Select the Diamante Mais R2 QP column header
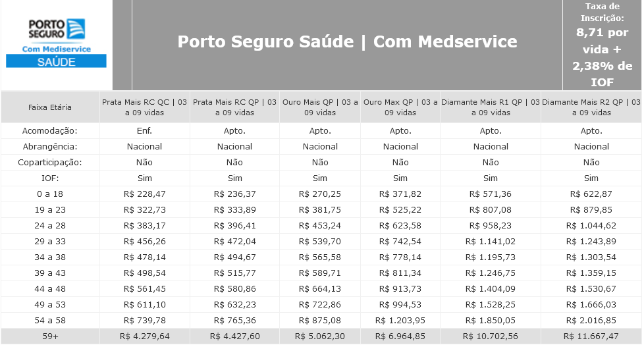644x347 pixels. click(x=591, y=107)
